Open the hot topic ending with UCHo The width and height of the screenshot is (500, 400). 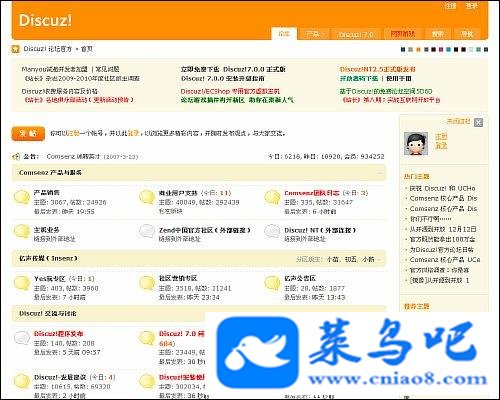click(442, 188)
